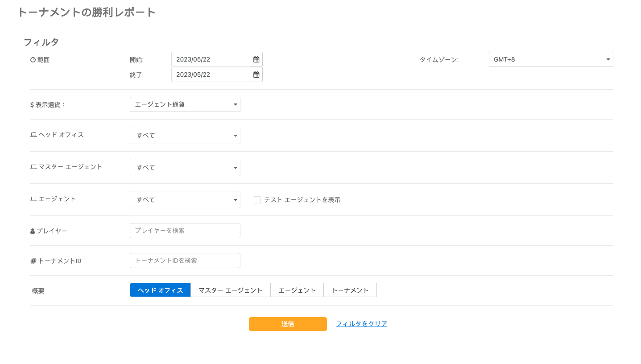The width and height of the screenshot is (641, 364).
Task: Switch summary to トーナメント
Action: 350,290
